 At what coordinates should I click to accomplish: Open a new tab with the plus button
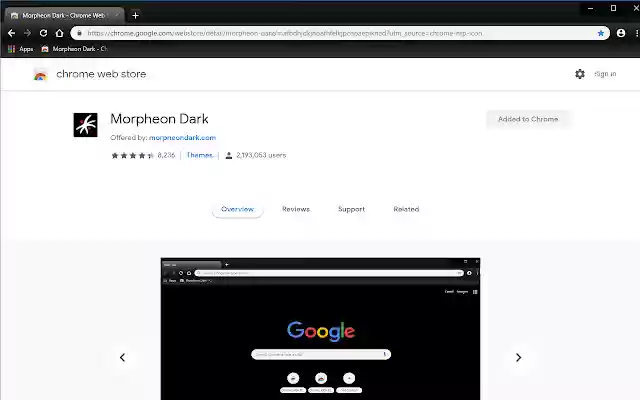click(x=136, y=16)
